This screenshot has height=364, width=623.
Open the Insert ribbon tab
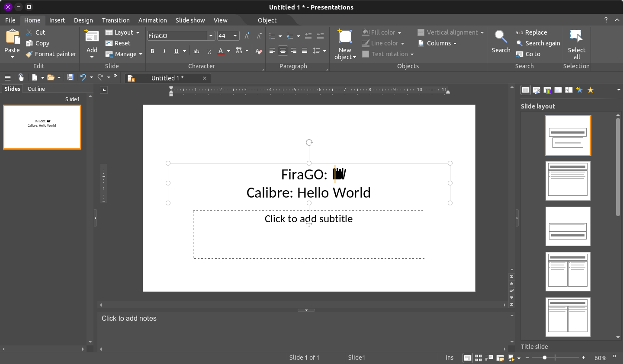click(x=57, y=20)
